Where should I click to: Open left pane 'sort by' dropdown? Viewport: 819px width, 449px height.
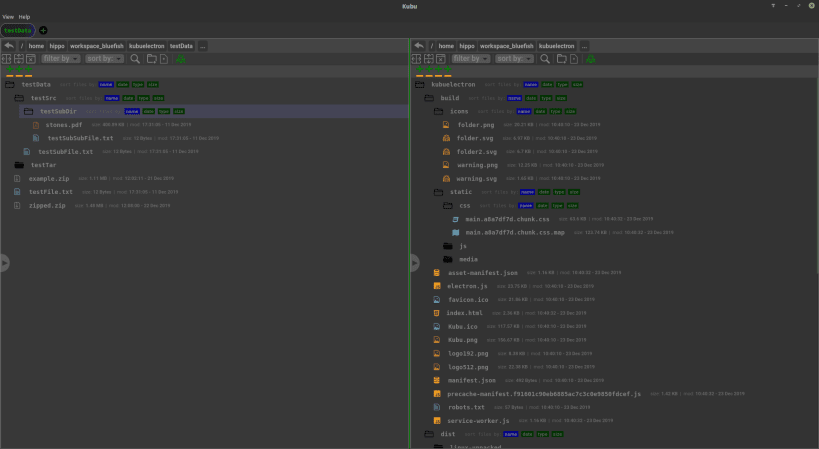pos(104,58)
